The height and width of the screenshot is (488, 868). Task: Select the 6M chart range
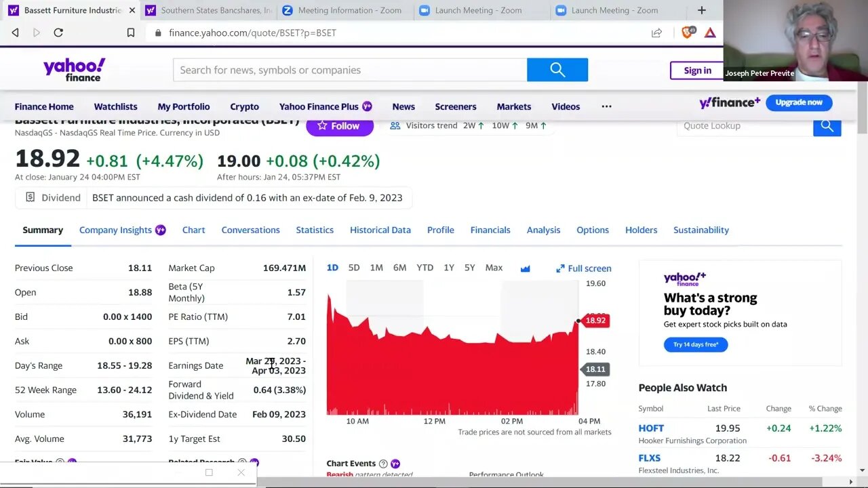coord(399,268)
